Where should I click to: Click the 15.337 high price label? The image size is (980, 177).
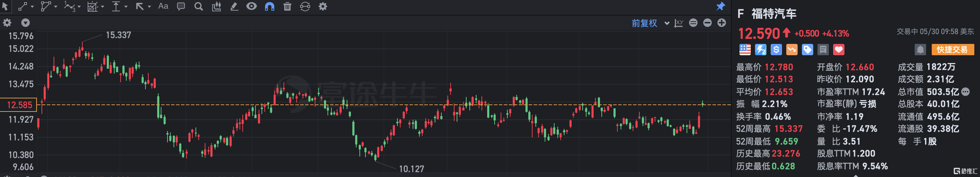tap(118, 35)
